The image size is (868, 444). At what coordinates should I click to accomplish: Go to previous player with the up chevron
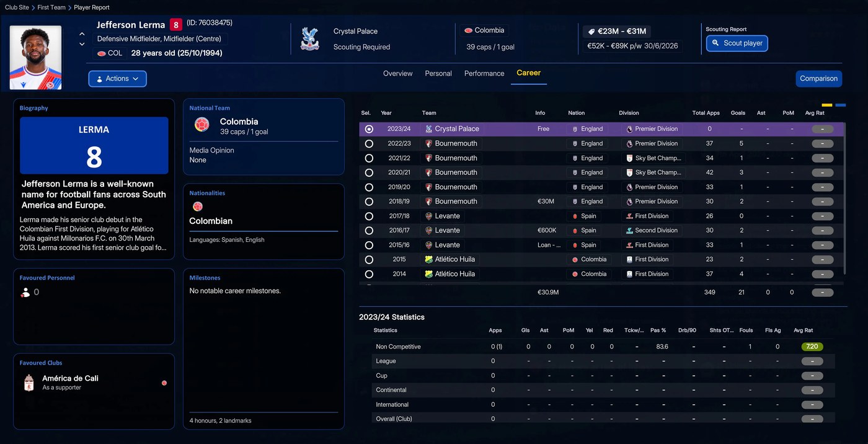(x=82, y=34)
